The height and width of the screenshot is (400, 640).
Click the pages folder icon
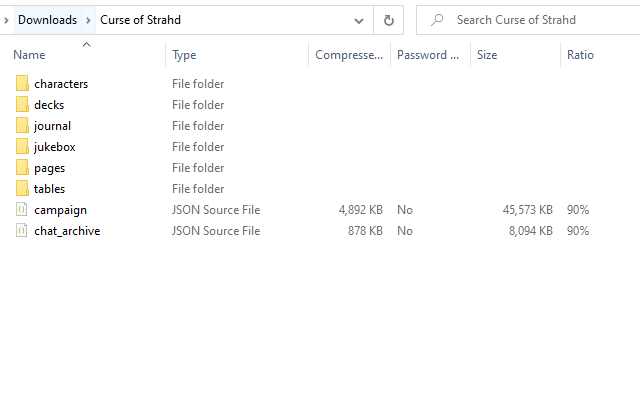(23, 168)
